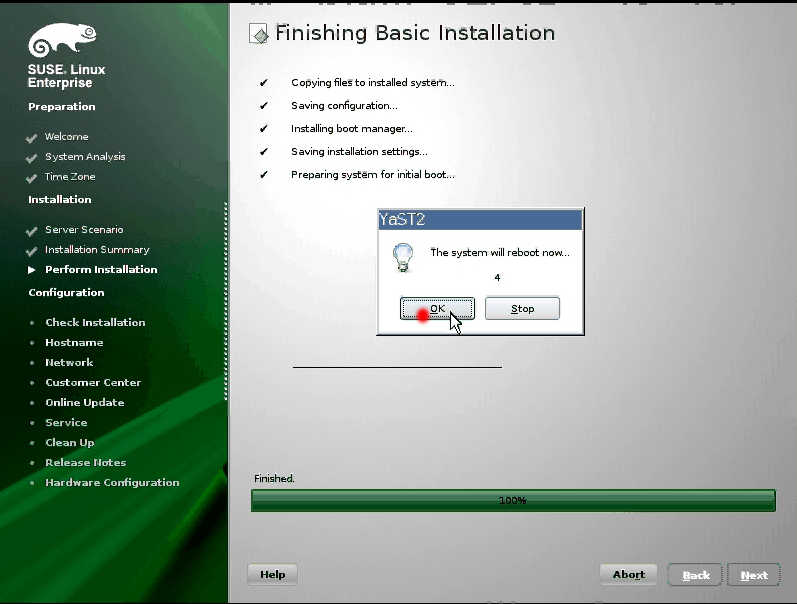Click the YaST2 dialog title bar
This screenshot has width=797, height=604.
[x=480, y=220]
